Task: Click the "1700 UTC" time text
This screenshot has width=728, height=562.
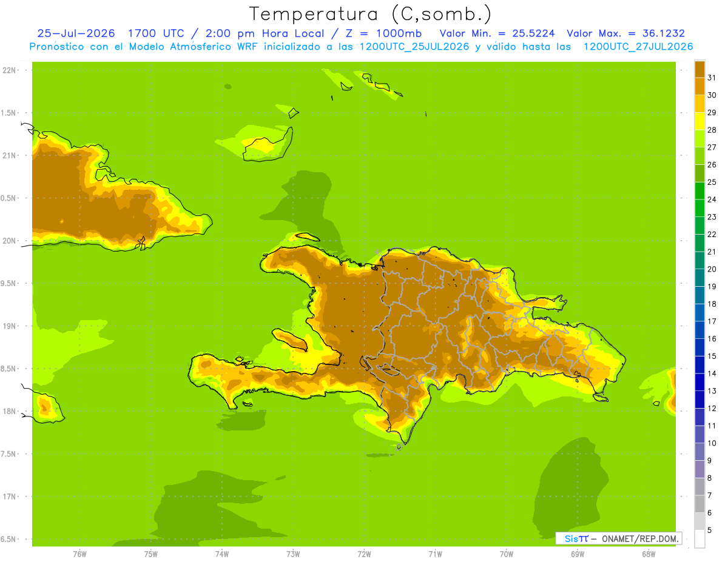Action: tap(157, 33)
